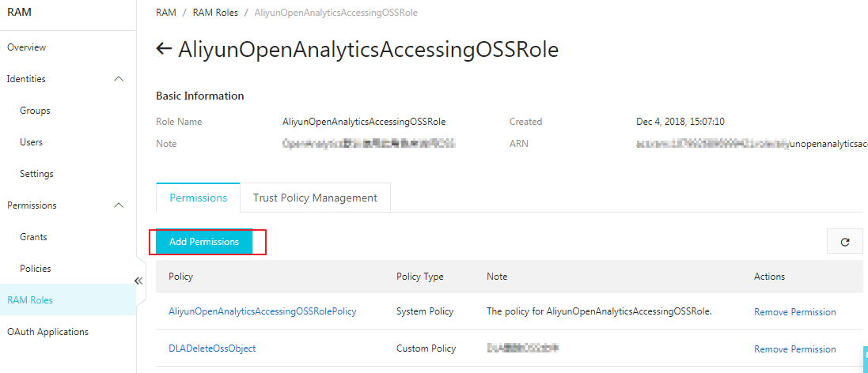868x373 pixels.
Task: Switch to the Trust Policy Management tab
Action: click(x=315, y=198)
